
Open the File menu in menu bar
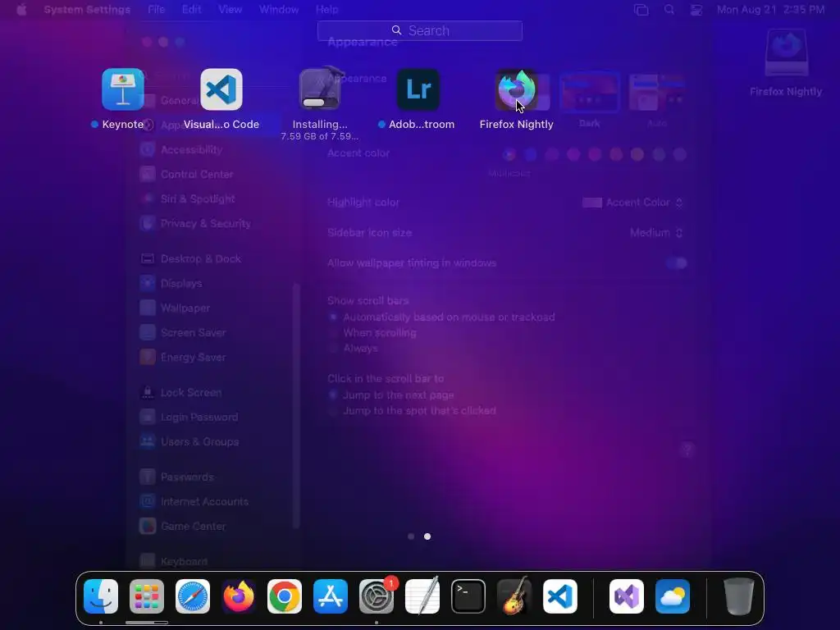(157, 9)
